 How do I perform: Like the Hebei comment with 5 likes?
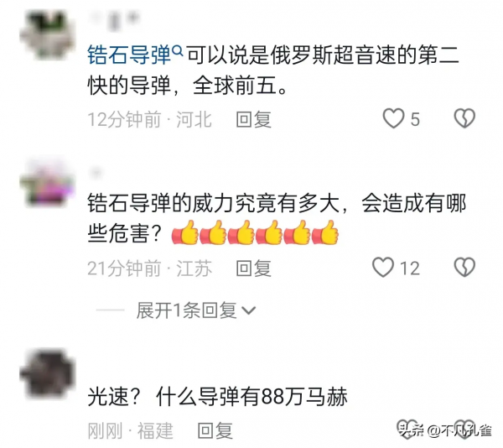coord(394,119)
